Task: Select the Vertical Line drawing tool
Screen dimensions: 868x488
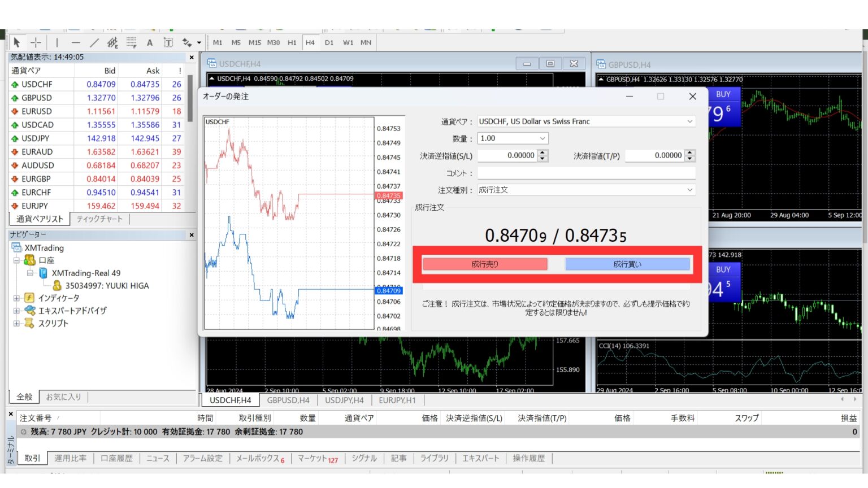Action: (x=57, y=42)
